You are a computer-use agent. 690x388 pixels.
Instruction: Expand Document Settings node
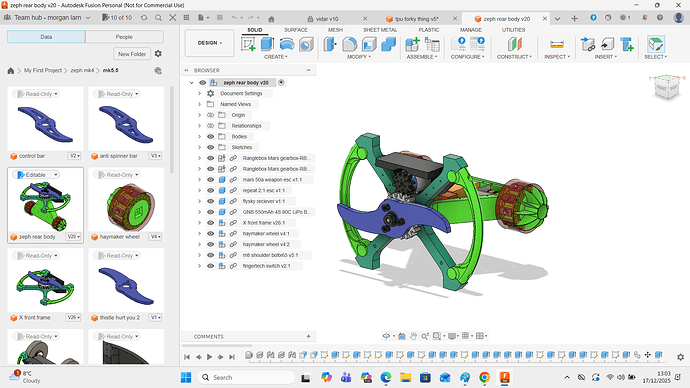[x=199, y=93]
